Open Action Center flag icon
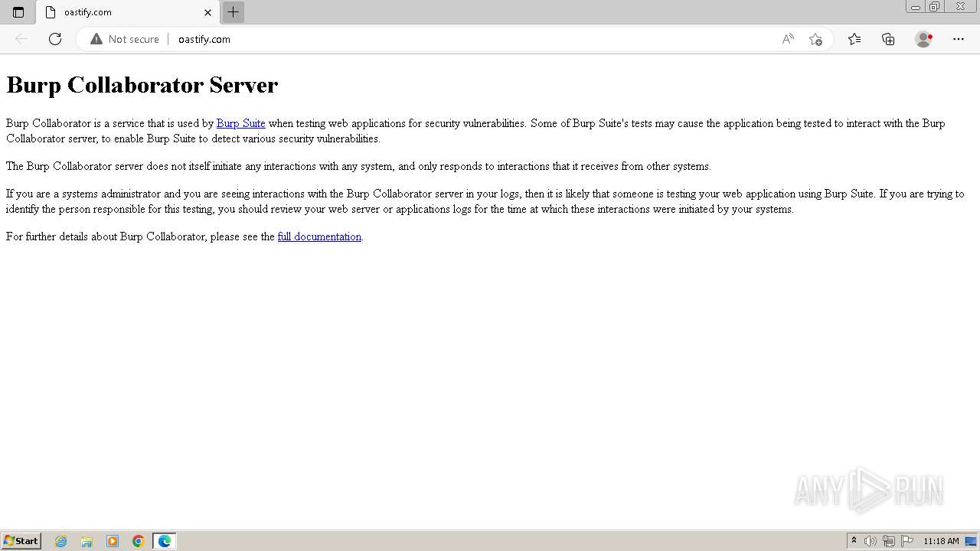Viewport: 980px width, 551px height. point(907,541)
